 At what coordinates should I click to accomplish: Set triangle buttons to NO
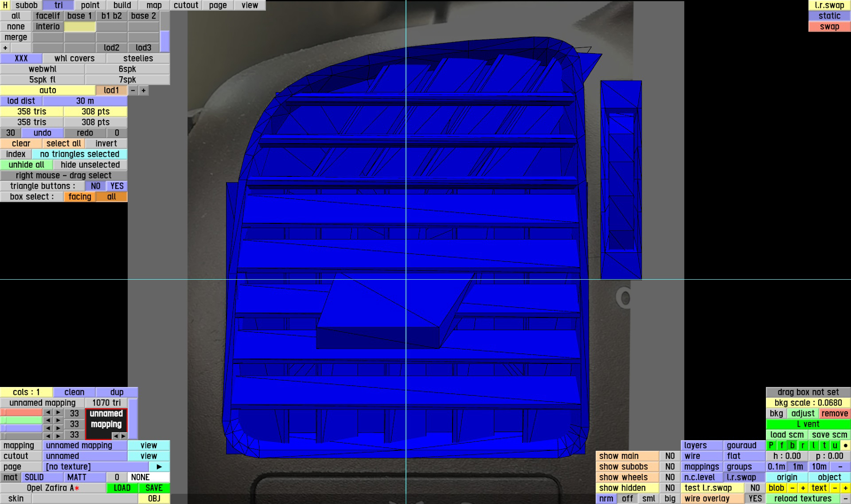tap(95, 186)
